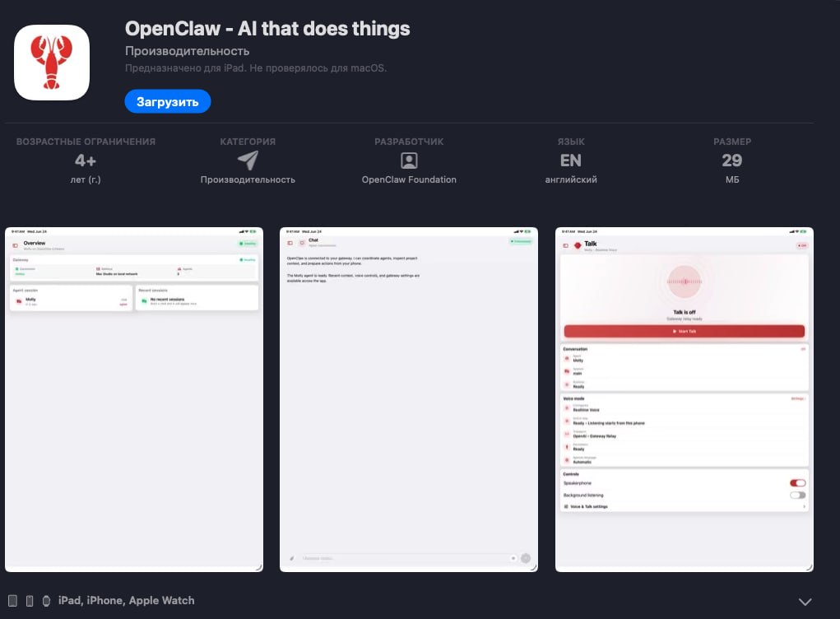Click send button in Chat screenshot
This screenshot has height=619, width=840.
tap(526, 558)
